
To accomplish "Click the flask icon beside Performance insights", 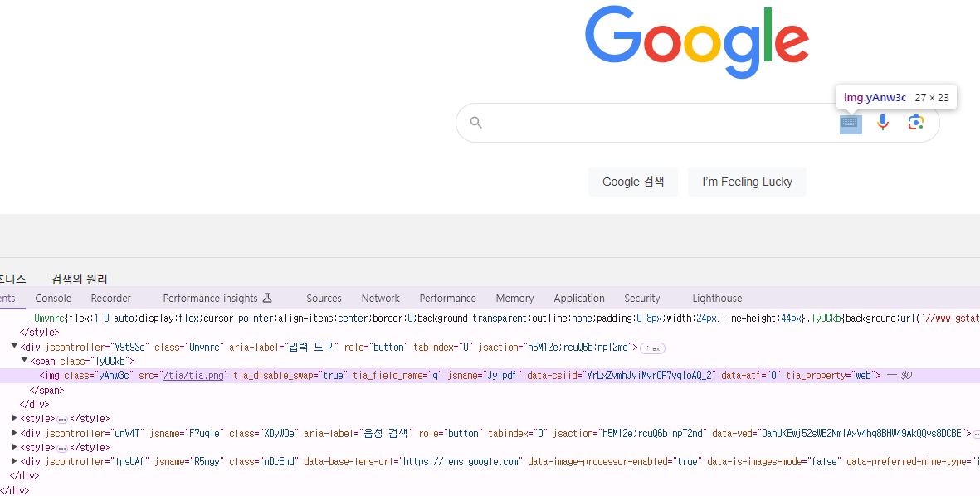I will (267, 298).
